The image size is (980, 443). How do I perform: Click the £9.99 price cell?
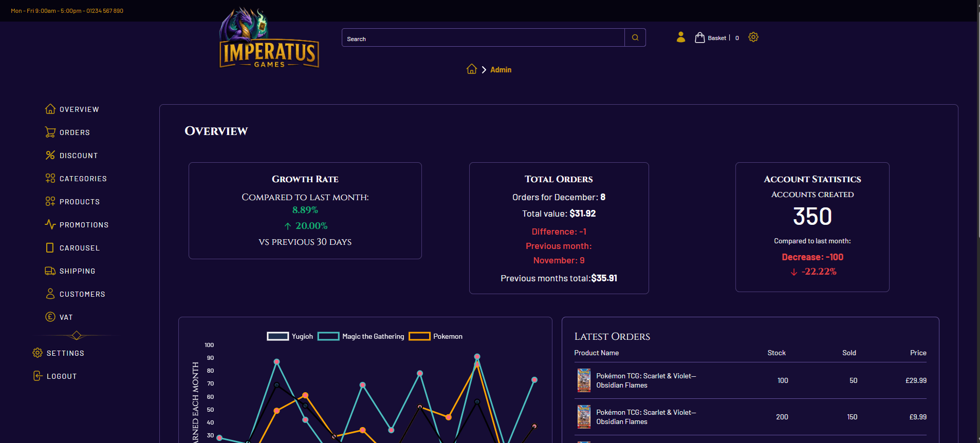[918, 417]
